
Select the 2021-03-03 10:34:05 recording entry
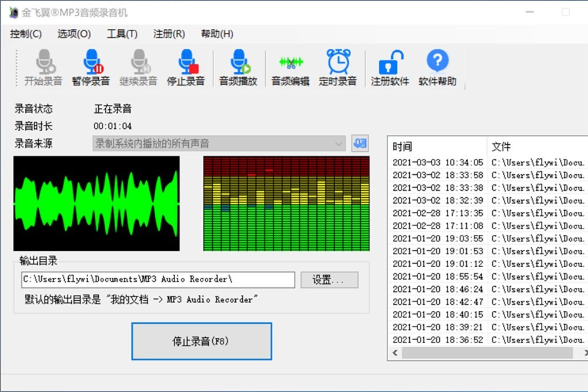[437, 162]
